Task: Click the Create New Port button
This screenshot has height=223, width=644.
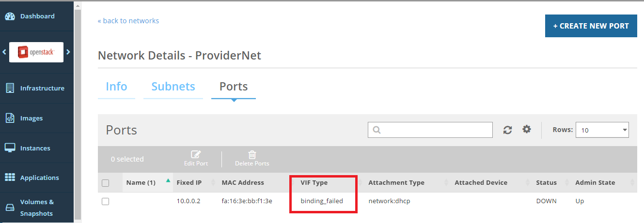Action: (x=591, y=26)
